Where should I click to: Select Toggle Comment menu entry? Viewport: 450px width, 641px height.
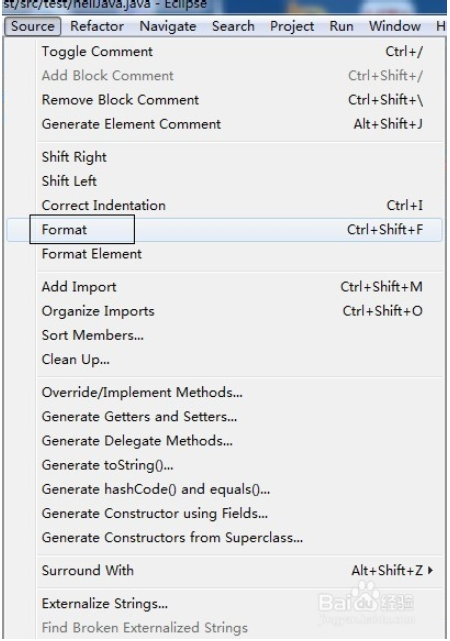225,52
